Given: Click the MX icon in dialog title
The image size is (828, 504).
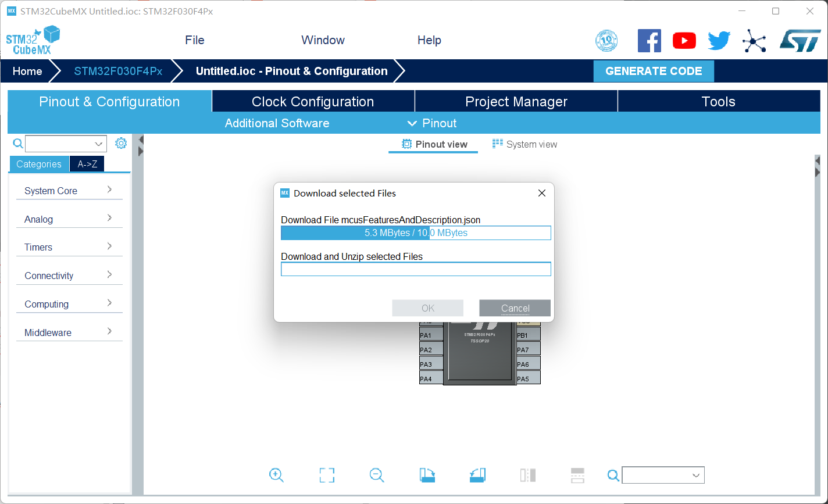Looking at the screenshot, I should coord(285,193).
